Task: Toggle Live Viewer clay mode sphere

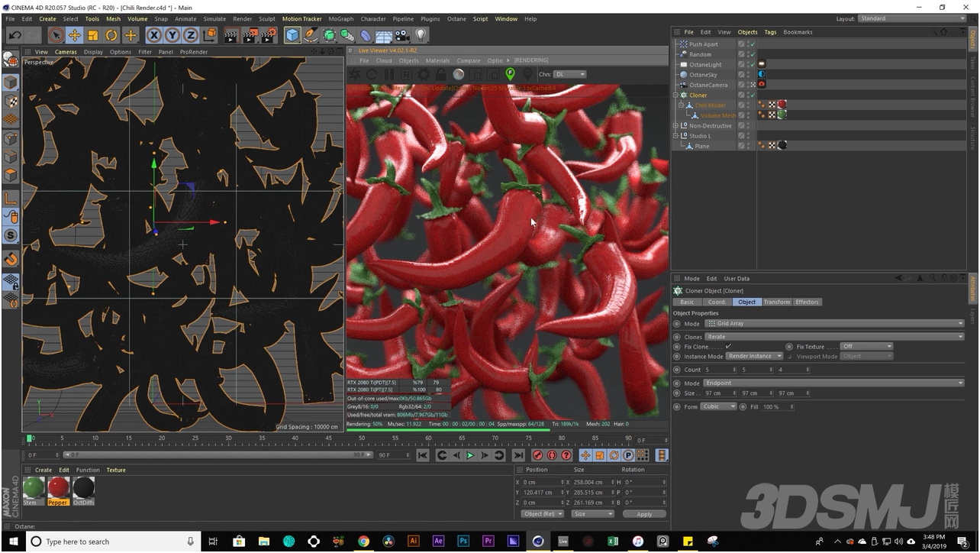Action: pyautogui.click(x=458, y=74)
